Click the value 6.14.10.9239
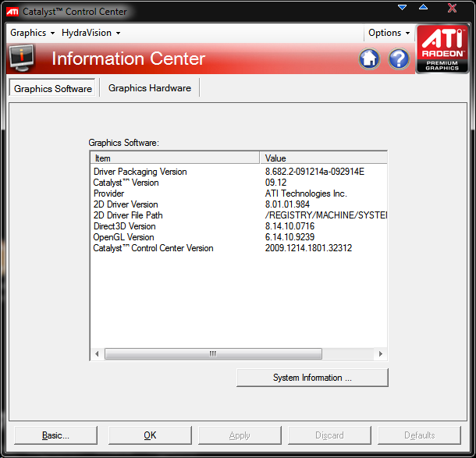The image size is (476, 458). (290, 237)
